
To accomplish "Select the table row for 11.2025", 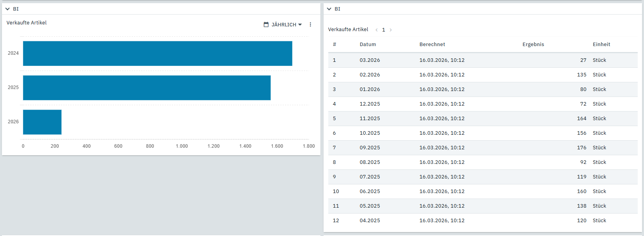I will pos(482,119).
